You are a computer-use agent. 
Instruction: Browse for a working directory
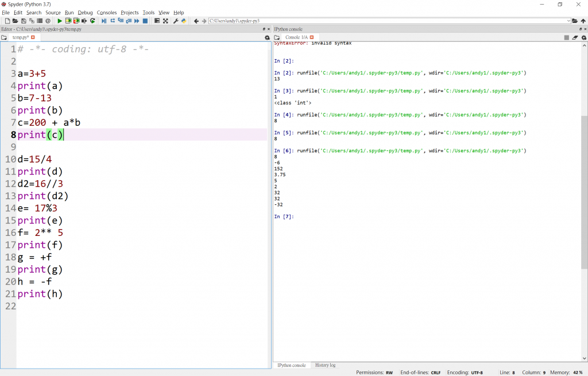[x=575, y=21]
